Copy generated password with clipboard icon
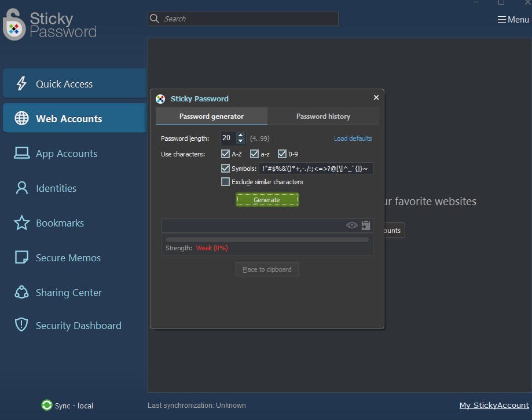This screenshot has height=420, width=532. coord(366,225)
